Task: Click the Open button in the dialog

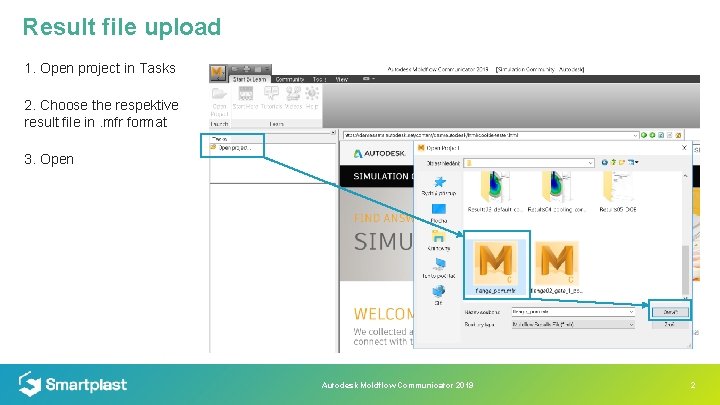Action: (670, 312)
